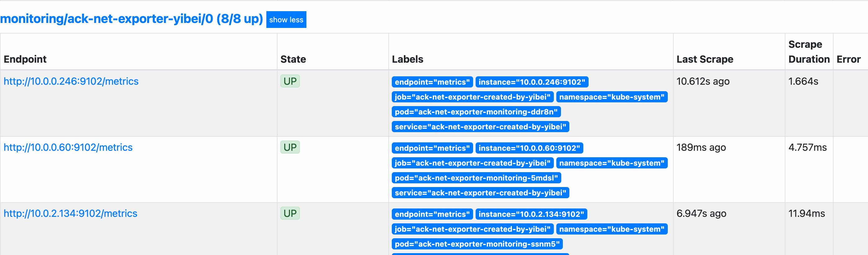Open the 10.0.2.134:9102 metrics endpoint link
868x255 pixels.
(70, 213)
